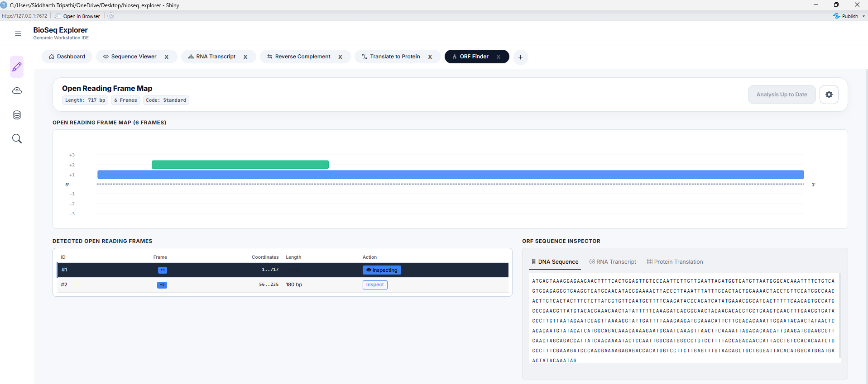Open the database sidebar icon

coord(17,115)
